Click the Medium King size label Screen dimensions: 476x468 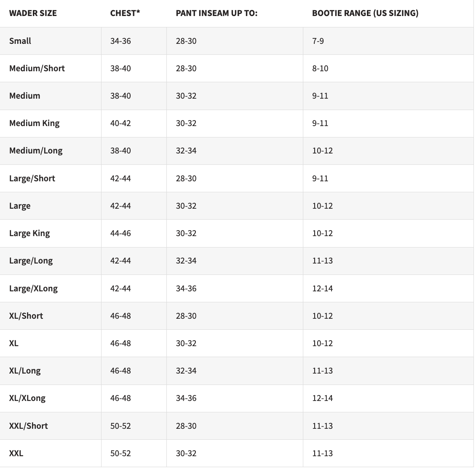(x=34, y=124)
